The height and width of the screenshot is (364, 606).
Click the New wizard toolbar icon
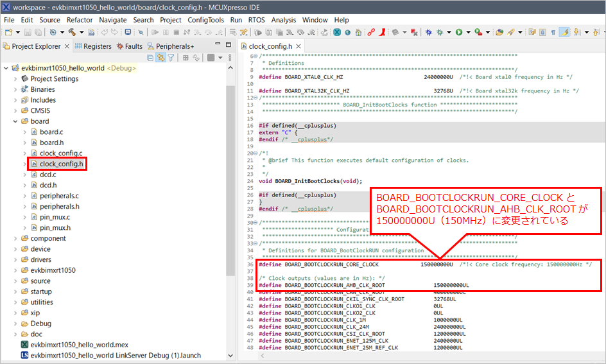point(8,33)
